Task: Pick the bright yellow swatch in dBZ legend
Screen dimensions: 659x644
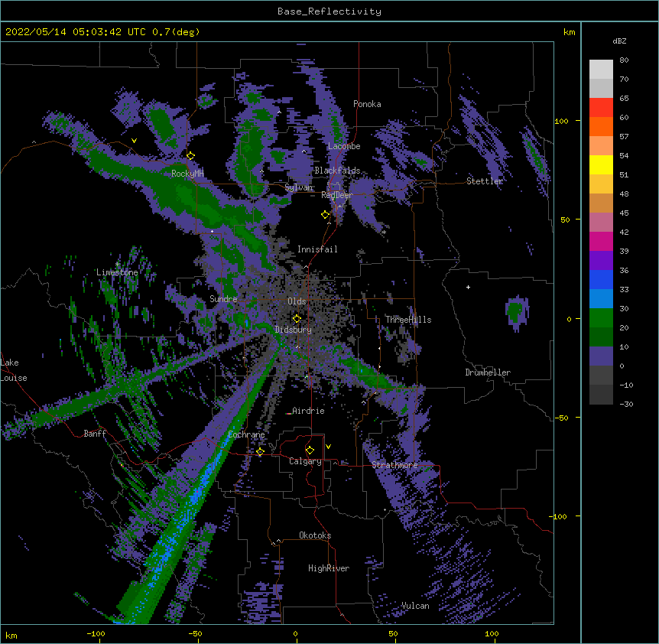Action: [x=601, y=164]
